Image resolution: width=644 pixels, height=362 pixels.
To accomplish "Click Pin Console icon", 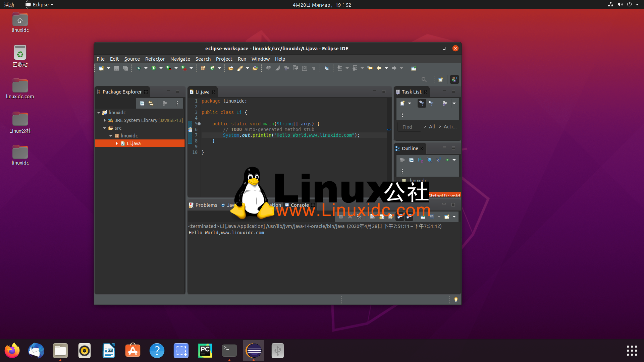I will [x=423, y=217].
